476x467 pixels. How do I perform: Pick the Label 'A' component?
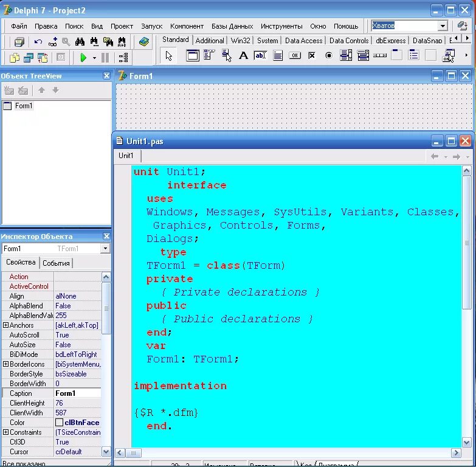pos(243,55)
